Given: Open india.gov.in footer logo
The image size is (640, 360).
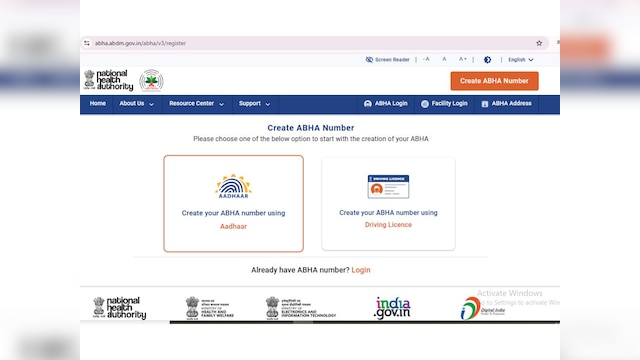Looking at the screenshot, I should pos(393,308).
